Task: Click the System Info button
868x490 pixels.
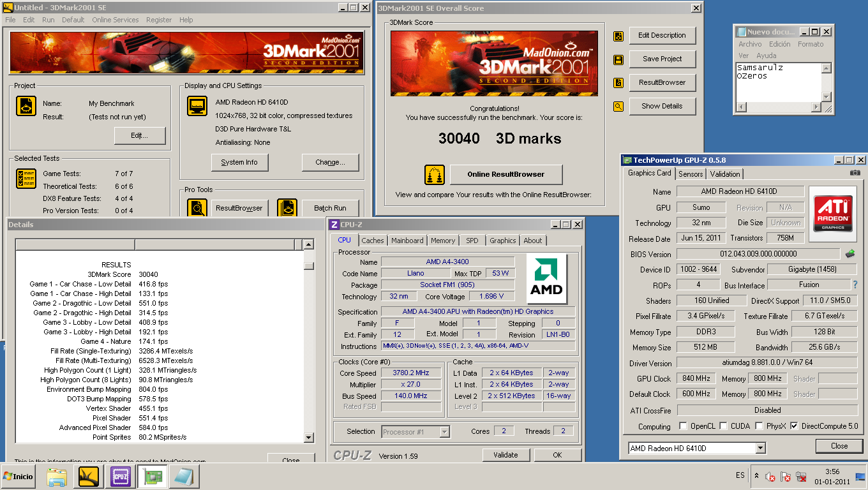Action: click(239, 163)
